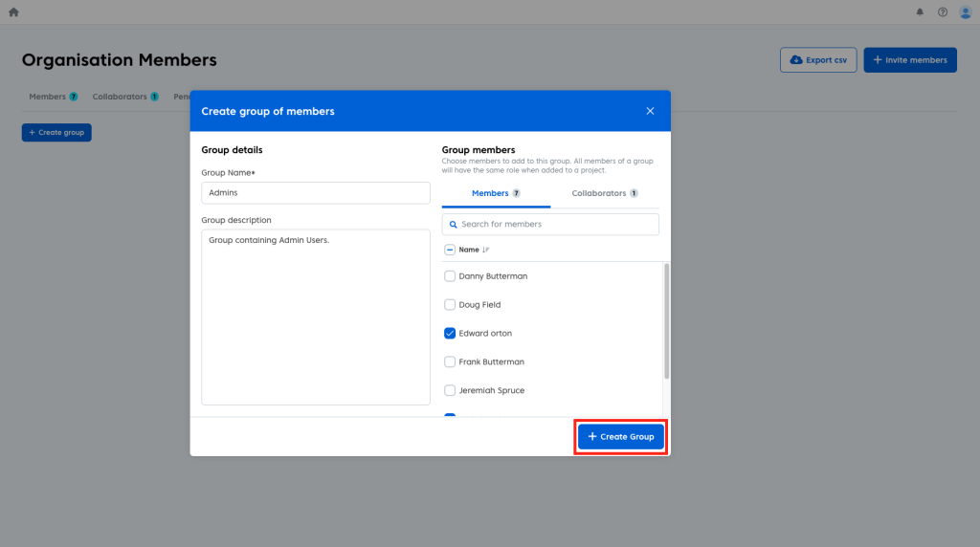The image size is (980, 547).
Task: Uncheck the Edward orton checkbox
Action: [x=450, y=334]
